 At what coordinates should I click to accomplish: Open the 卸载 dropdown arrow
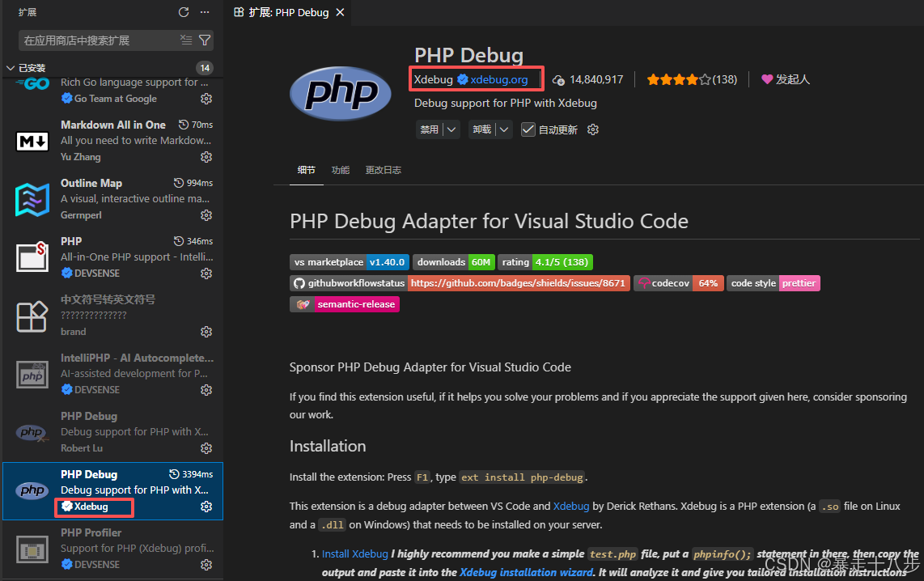(504, 129)
